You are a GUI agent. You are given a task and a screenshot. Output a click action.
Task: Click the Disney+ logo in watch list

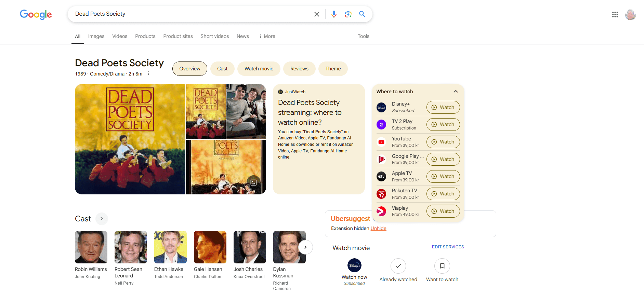(x=381, y=107)
